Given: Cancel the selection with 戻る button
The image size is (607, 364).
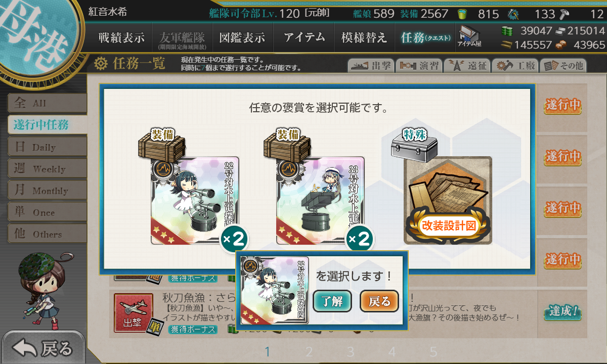Looking at the screenshot, I should click(379, 302).
